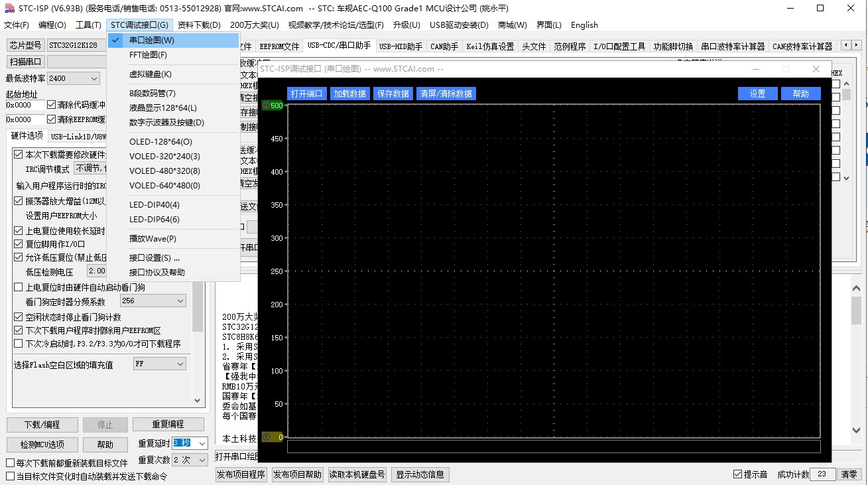Viewport: 868px width, 485px height.
Task: Toggle 复位脚用作I/O口 checkbox
Action: pyautogui.click(x=19, y=243)
